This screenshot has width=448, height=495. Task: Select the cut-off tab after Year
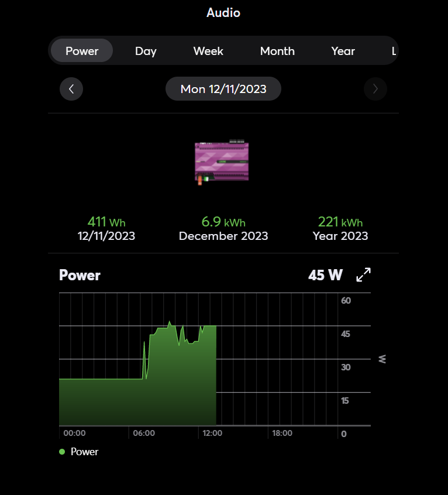pyautogui.click(x=394, y=51)
